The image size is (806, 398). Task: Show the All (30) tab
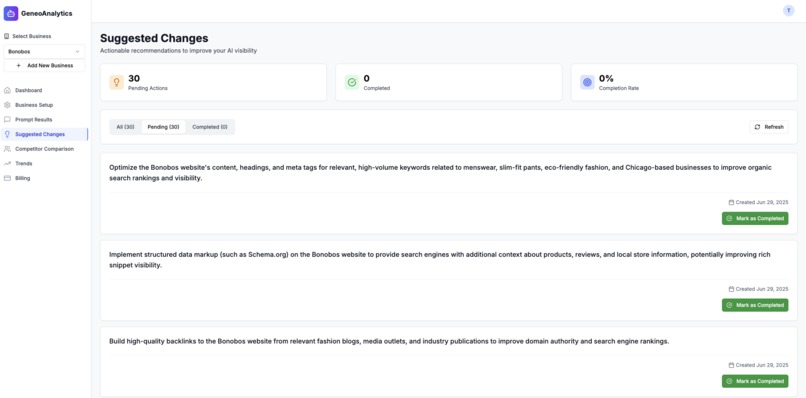coord(125,127)
